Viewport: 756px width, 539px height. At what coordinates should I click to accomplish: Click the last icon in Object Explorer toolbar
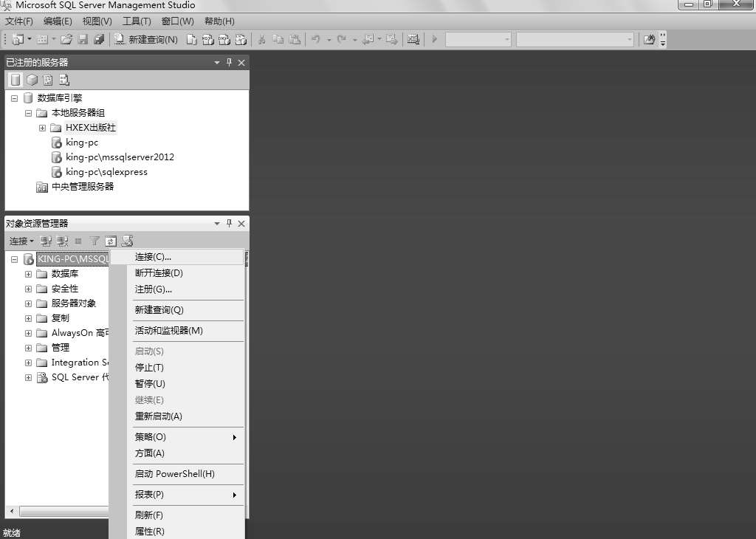pos(127,241)
